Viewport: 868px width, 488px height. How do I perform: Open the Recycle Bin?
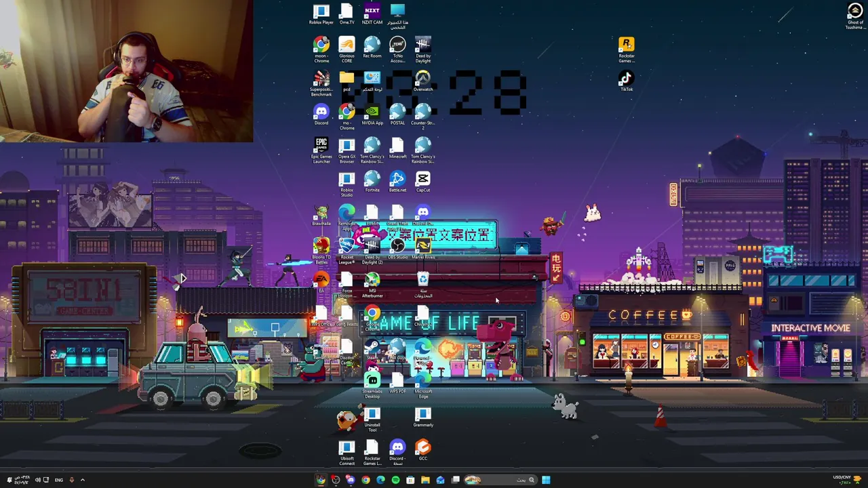(x=423, y=285)
